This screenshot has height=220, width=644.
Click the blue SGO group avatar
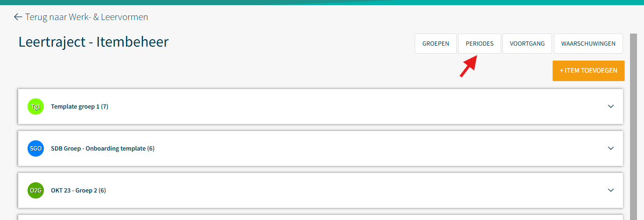35,149
